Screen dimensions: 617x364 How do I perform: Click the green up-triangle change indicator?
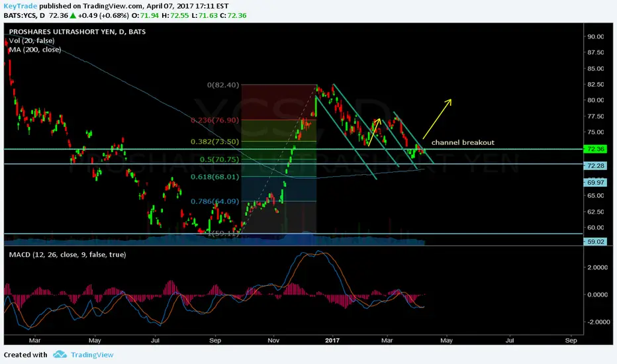pyautogui.click(x=72, y=16)
